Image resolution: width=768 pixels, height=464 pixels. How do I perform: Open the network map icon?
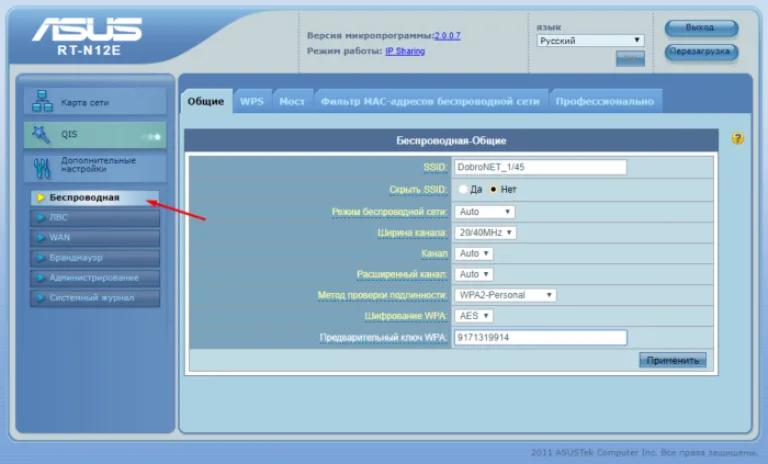(42, 101)
